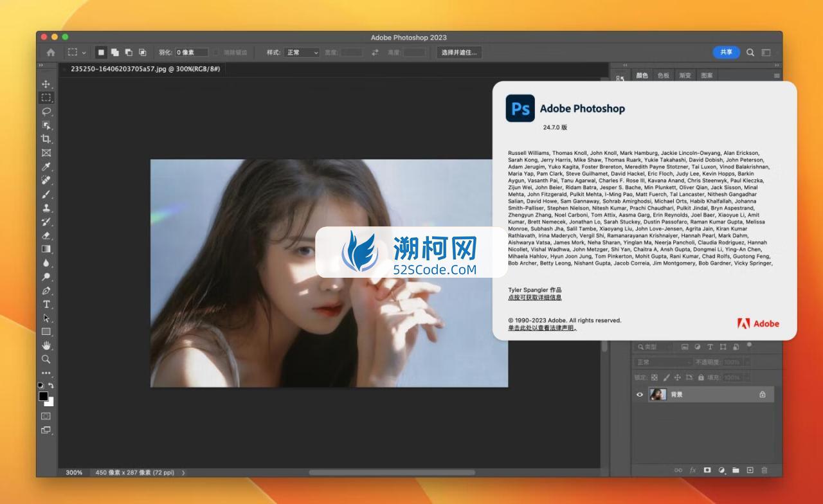Select the Frame tool
The height and width of the screenshot is (504, 823).
(x=46, y=153)
